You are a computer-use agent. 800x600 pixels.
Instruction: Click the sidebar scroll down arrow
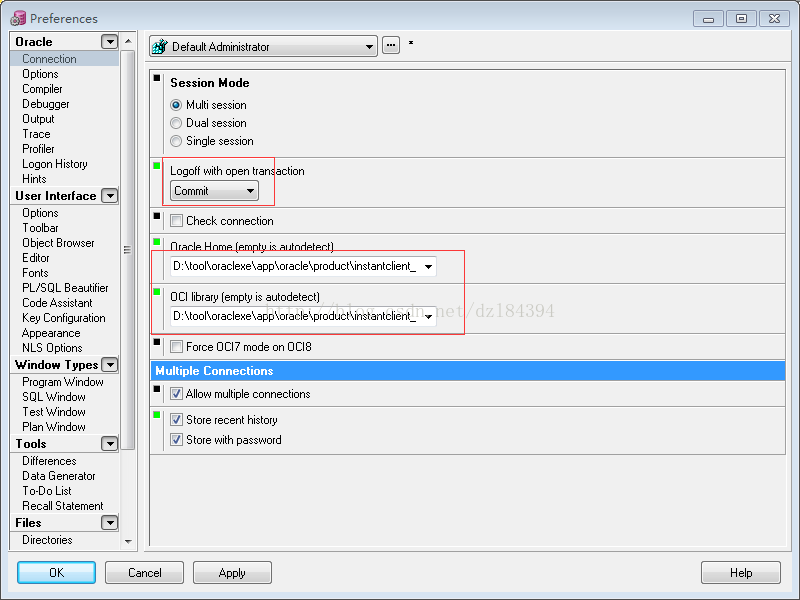(x=129, y=541)
